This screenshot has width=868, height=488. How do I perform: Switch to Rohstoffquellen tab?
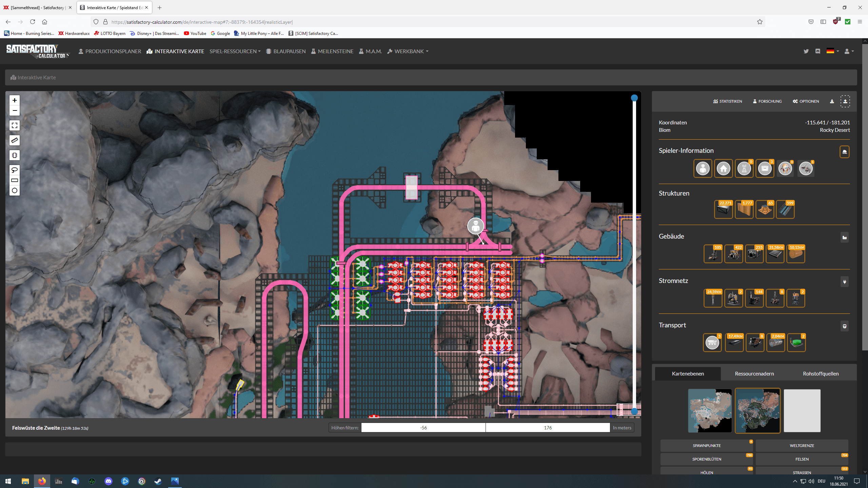(821, 373)
